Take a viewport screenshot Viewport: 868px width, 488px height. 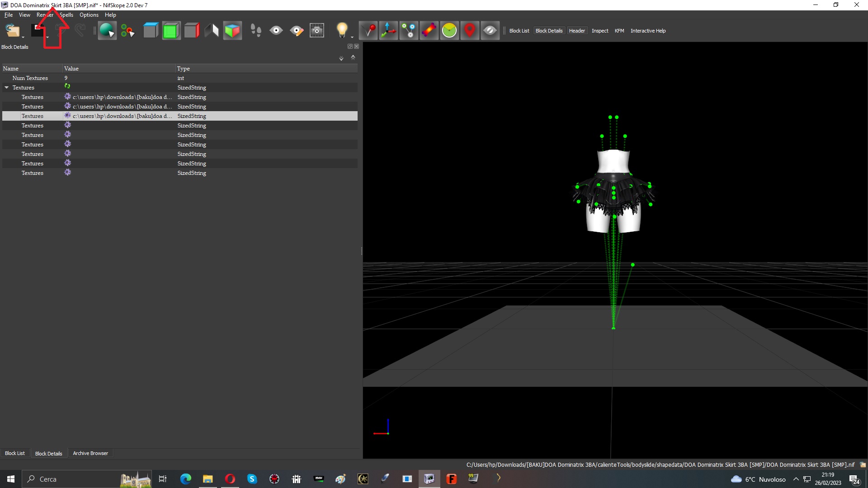point(317,31)
